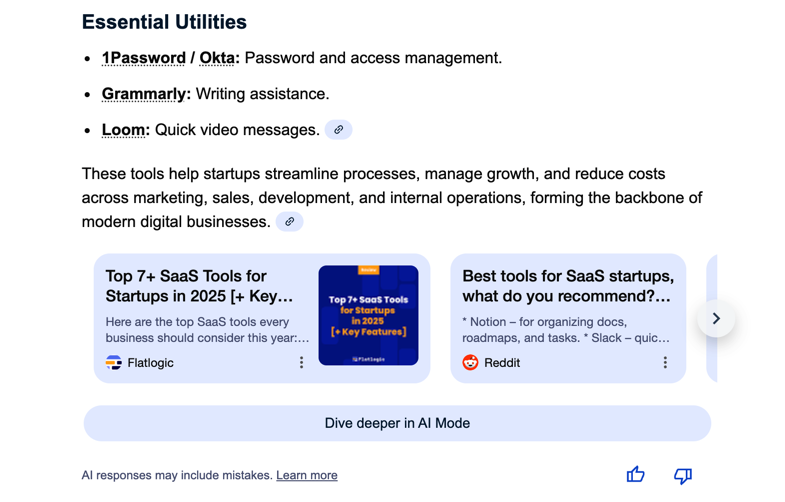Open the Learn more link

click(306, 475)
